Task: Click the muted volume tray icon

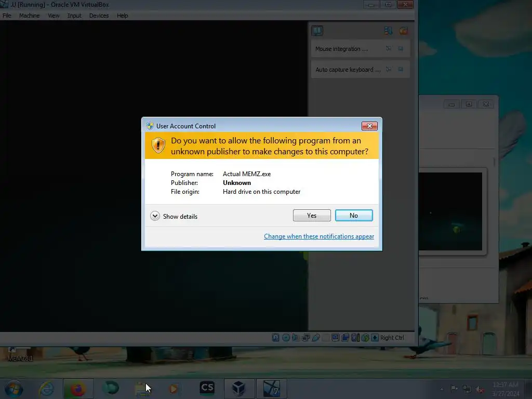Action: (x=480, y=389)
